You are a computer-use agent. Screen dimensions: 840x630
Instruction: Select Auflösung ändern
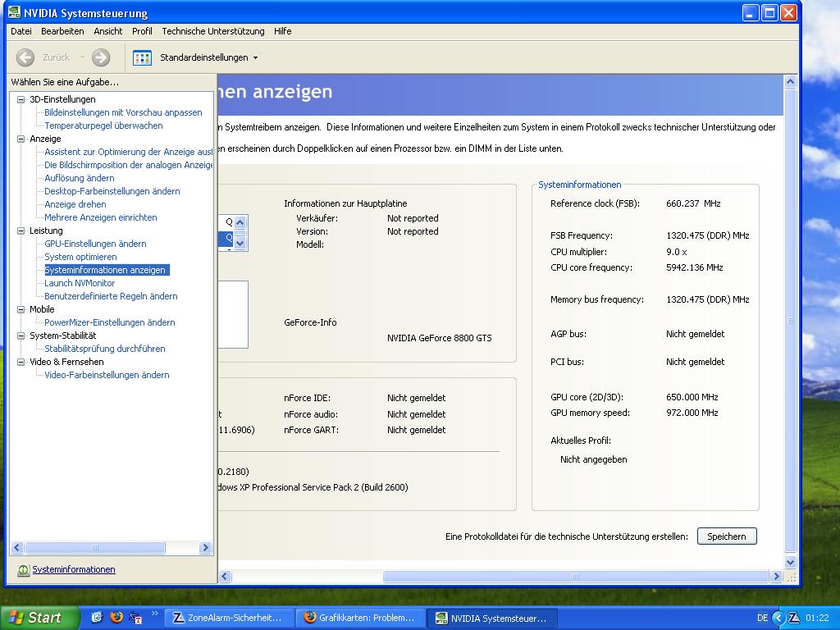click(x=80, y=178)
